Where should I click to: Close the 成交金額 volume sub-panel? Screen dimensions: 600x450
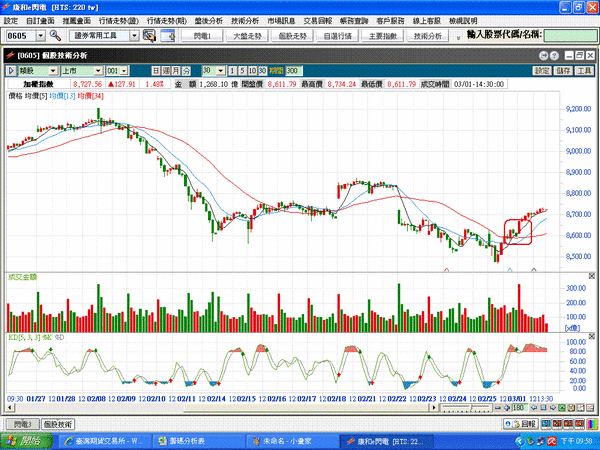coord(592,276)
